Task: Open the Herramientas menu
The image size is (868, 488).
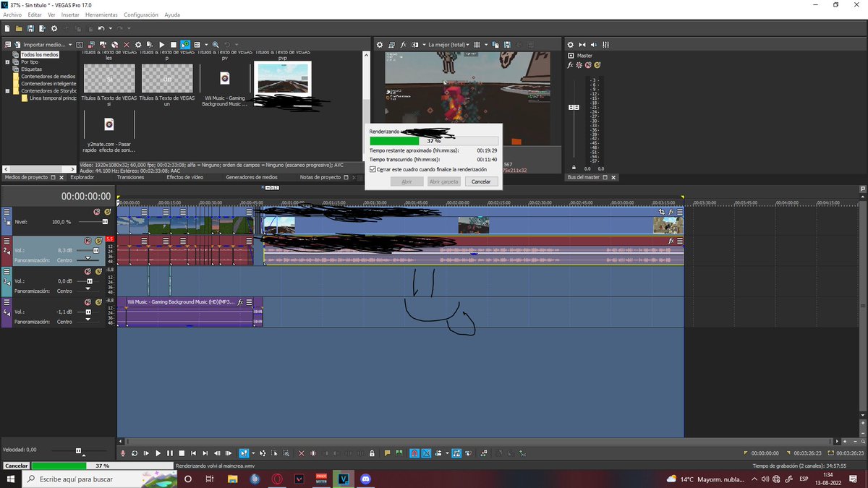Action: (x=101, y=14)
